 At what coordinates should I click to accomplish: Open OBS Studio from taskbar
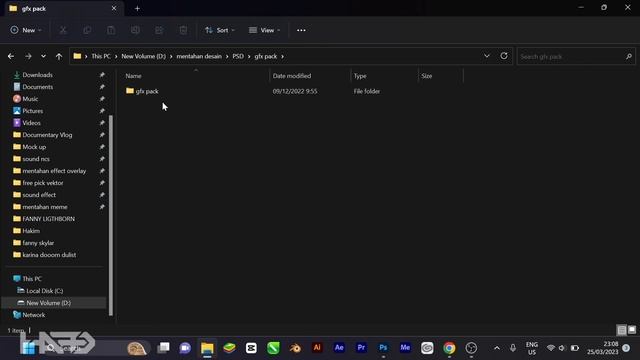(x=471, y=348)
